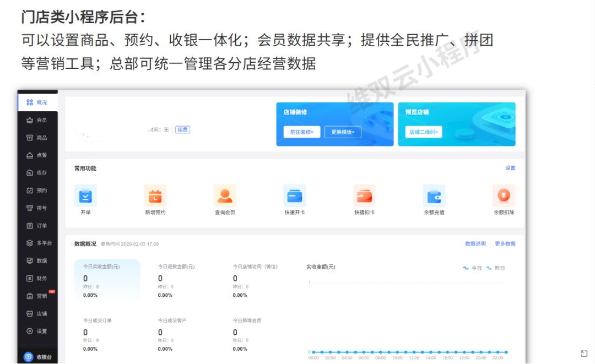Click the expand icon at bottom right corner
The width and height of the screenshot is (595, 364).
point(584,354)
